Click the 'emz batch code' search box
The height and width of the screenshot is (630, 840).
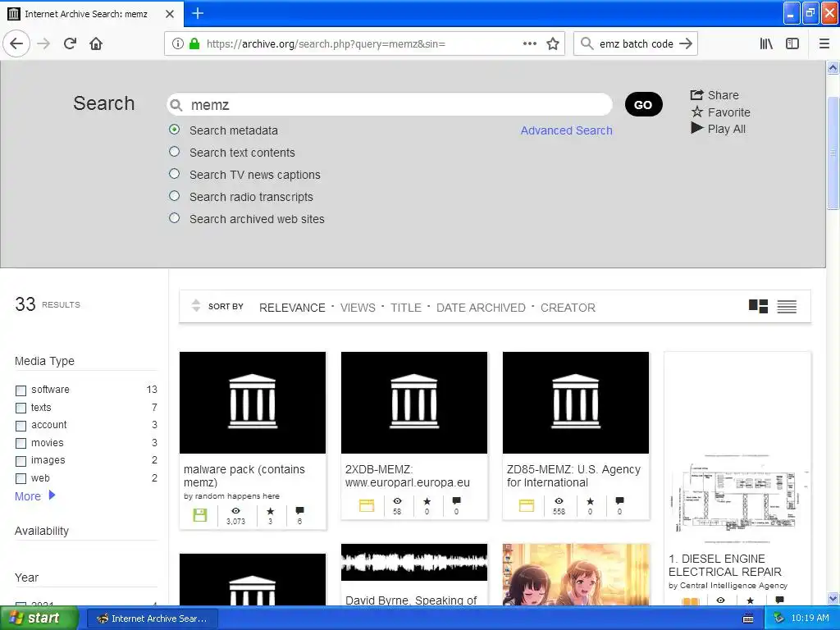(x=635, y=43)
